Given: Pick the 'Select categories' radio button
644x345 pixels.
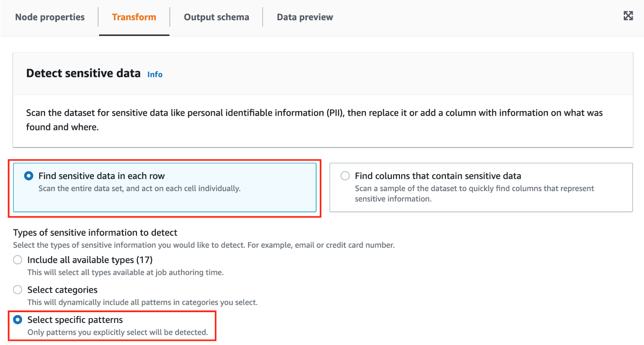Looking at the screenshot, I should tap(18, 290).
